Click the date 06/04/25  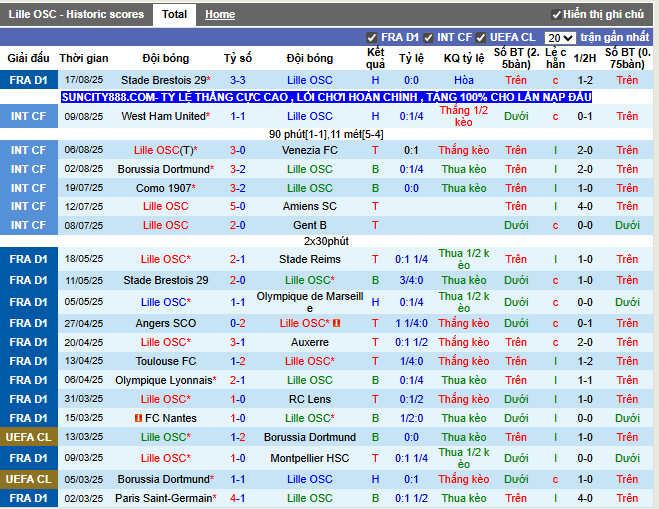click(x=84, y=380)
